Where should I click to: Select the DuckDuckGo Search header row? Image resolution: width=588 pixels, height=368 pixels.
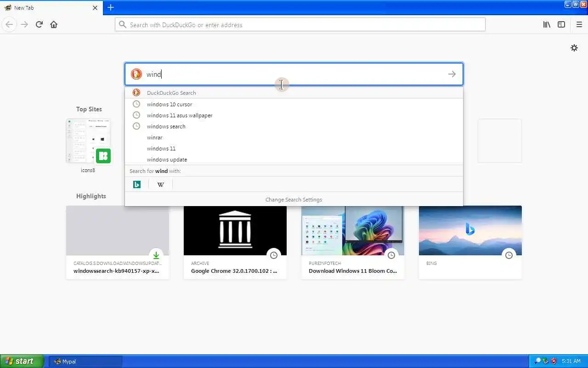pyautogui.click(x=294, y=92)
